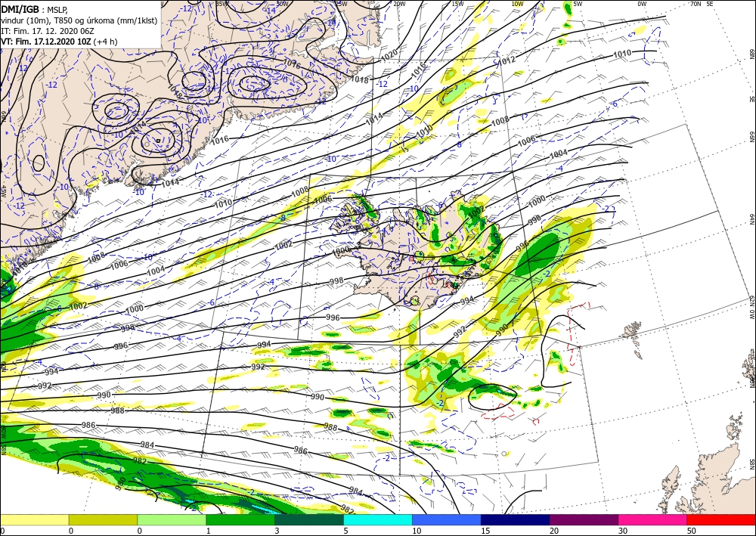Click the 20W longitude label
The width and height of the screenshot is (756, 536).
point(400,4)
